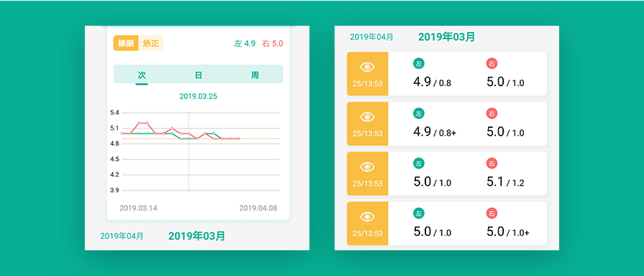Choose 2019年04月 below the chart card

pyautogui.click(x=122, y=236)
